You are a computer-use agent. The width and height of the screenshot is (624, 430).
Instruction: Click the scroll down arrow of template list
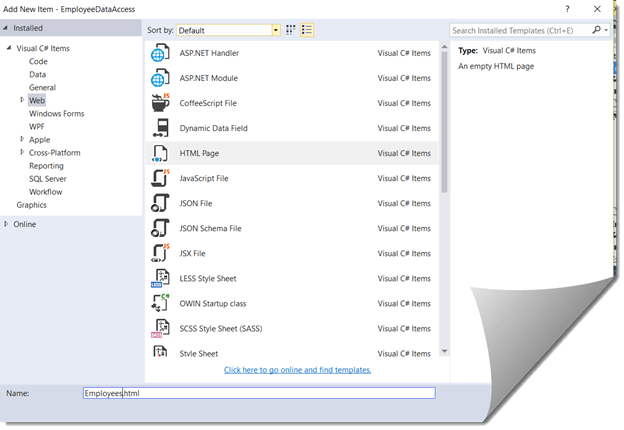coord(445,351)
